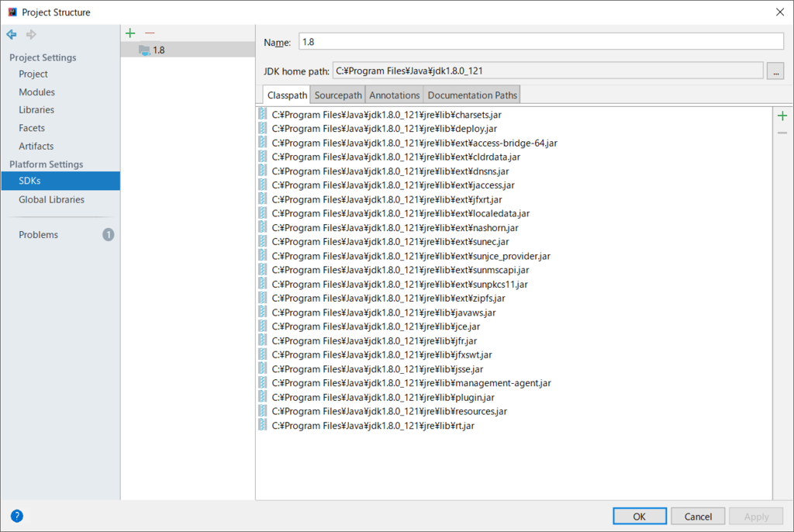
Task: Remove classpath entry with minus icon
Action: 782,133
